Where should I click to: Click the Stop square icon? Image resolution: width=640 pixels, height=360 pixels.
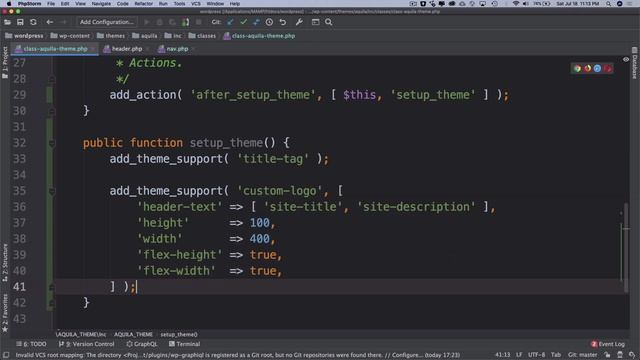[x=199, y=22]
